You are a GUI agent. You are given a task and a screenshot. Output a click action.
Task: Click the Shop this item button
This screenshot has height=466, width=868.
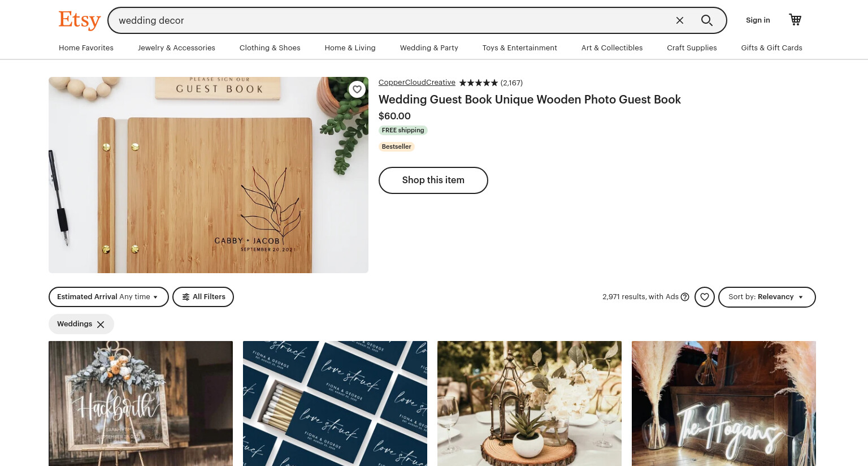tap(433, 180)
